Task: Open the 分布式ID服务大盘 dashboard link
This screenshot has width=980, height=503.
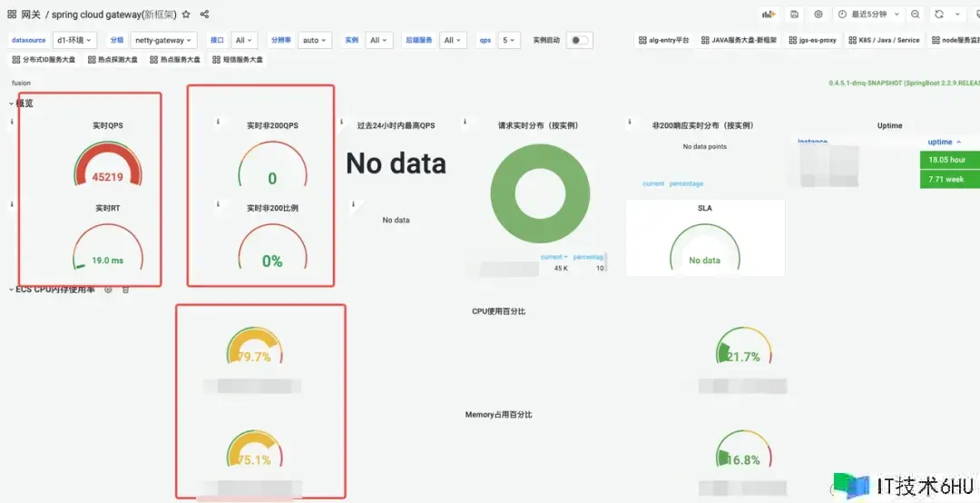Action: (x=44, y=59)
